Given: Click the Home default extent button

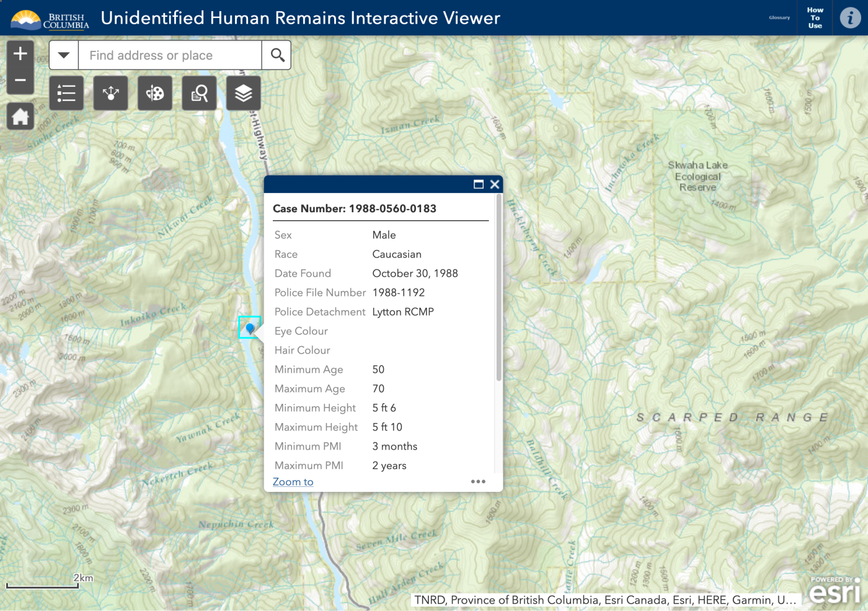Looking at the screenshot, I should (20, 116).
